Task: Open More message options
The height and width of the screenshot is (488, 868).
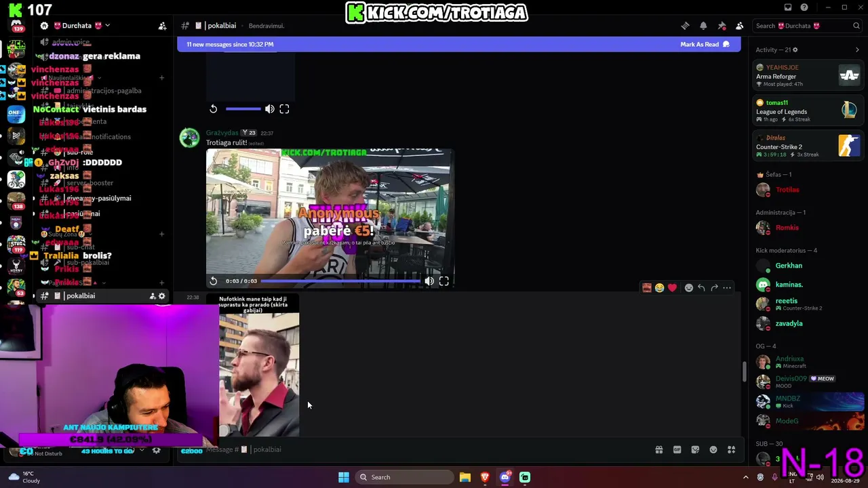Action: [x=727, y=288]
